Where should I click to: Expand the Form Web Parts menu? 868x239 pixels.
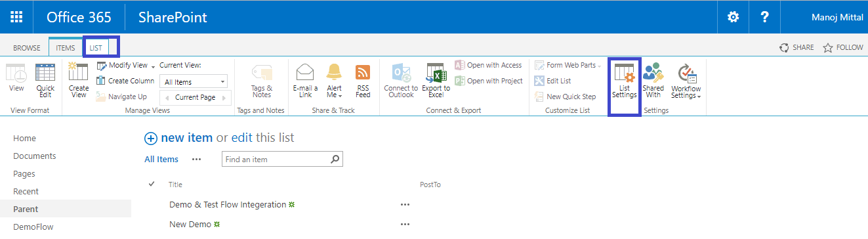568,65
